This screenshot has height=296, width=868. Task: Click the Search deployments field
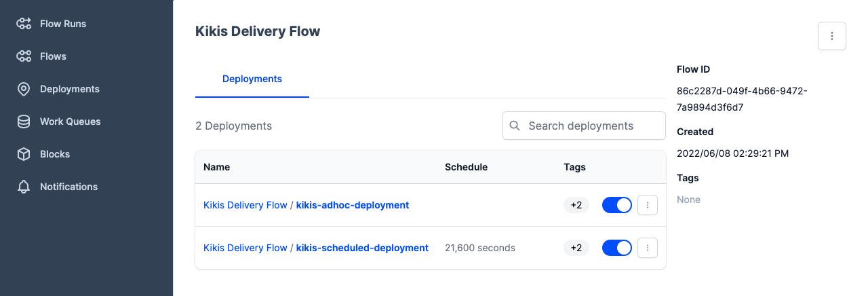[x=584, y=126]
